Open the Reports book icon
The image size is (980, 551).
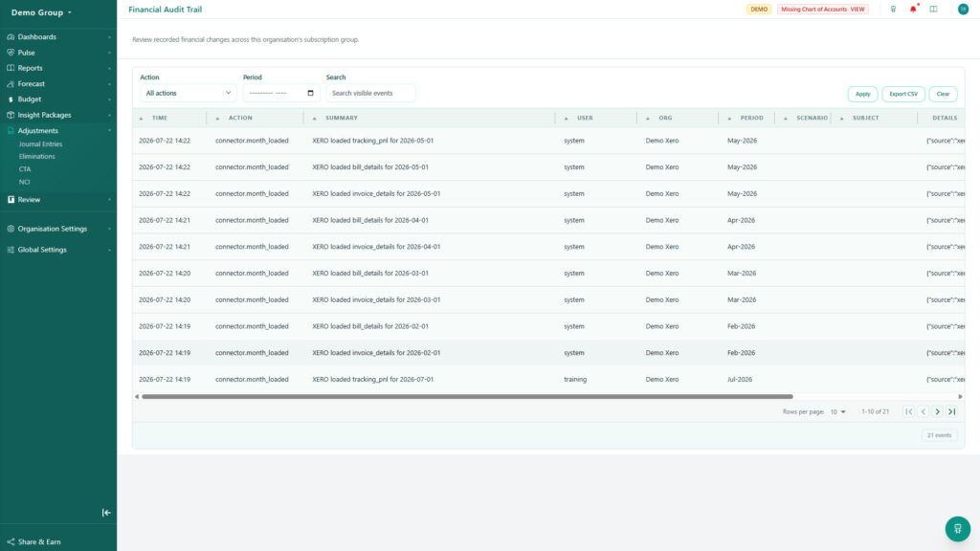(11, 68)
